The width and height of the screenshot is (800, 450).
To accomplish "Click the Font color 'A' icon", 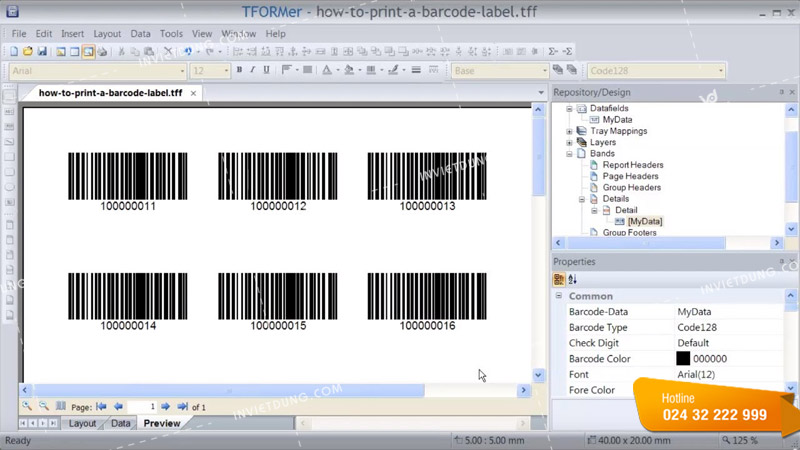I will [x=327, y=70].
